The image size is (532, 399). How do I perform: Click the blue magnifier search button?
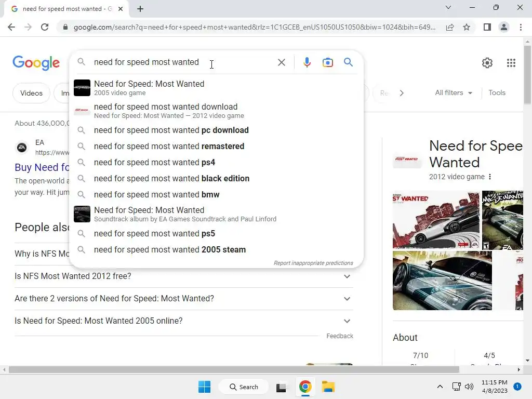tap(348, 62)
